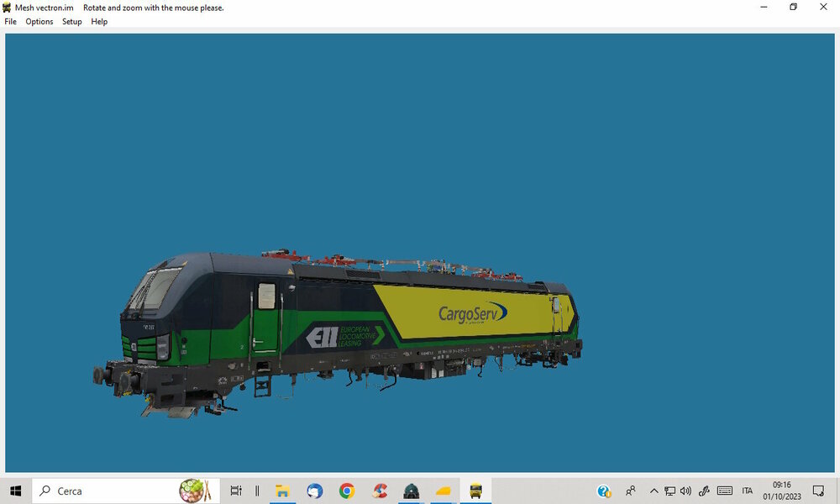Open the dark locomotive app on the taskbar

pos(411,491)
